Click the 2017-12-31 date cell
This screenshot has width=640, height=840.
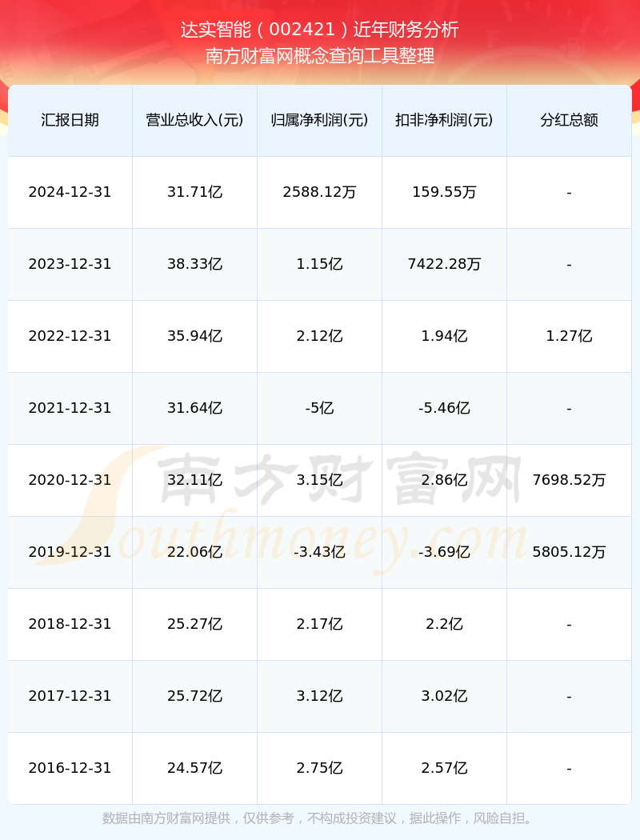70,696
